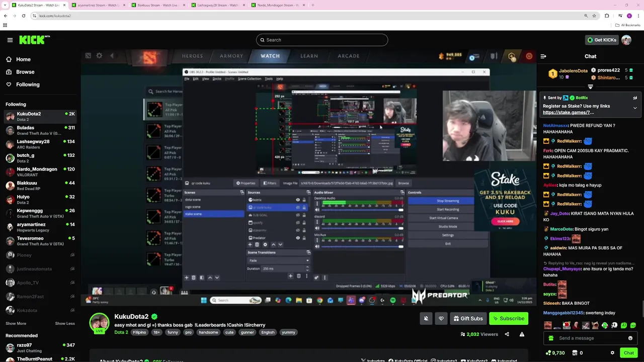644x362 pixels.
Task: Open the Hulyo channel in sidebar
Action: [40, 200]
